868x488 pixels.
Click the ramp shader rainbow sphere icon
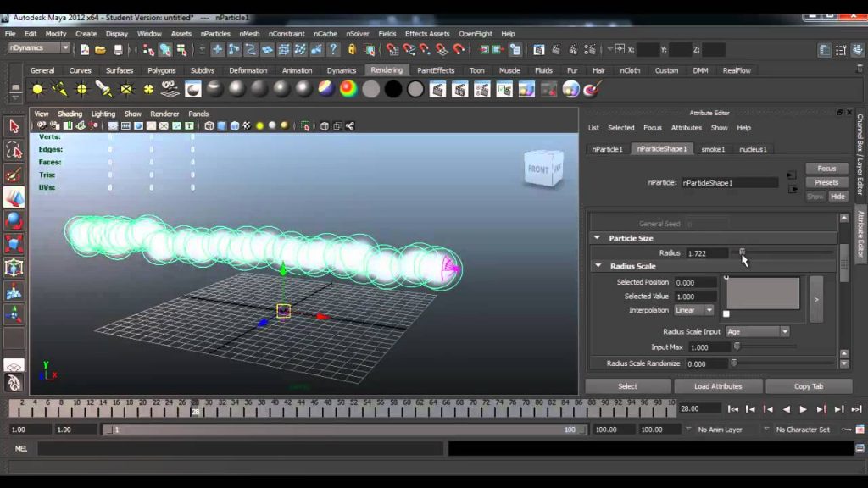348,89
